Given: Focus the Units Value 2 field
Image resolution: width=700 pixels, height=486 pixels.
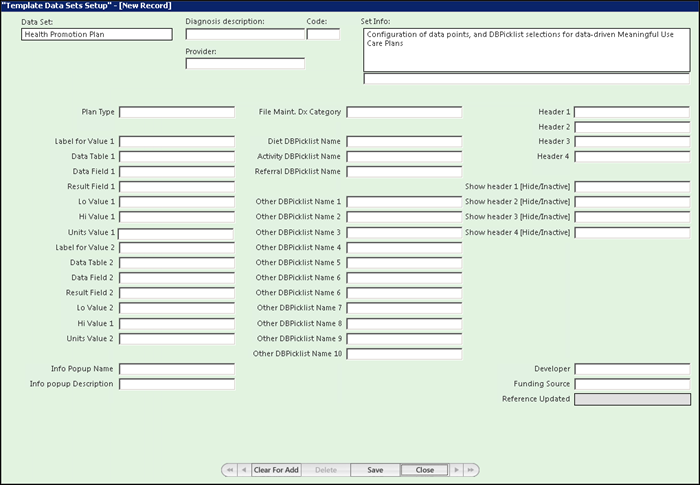Looking at the screenshot, I should 177,339.
